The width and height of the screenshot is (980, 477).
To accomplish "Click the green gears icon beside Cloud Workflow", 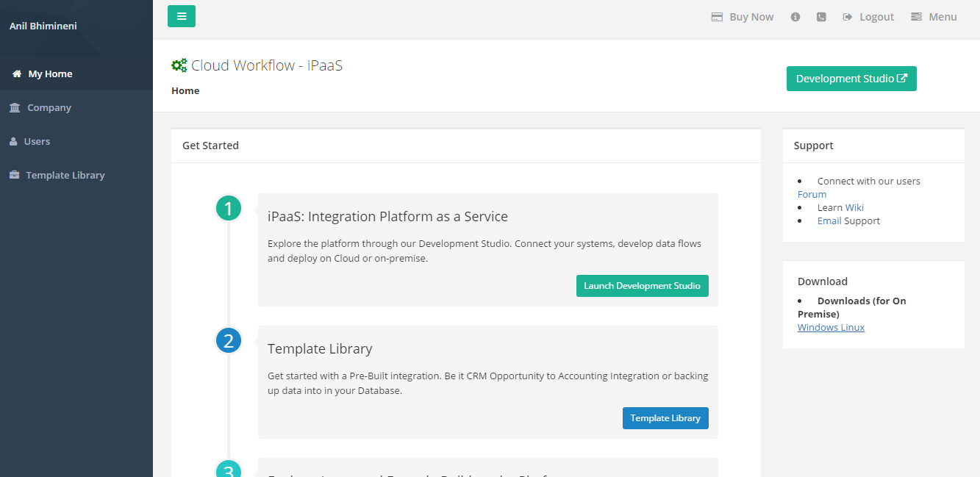I will [178, 65].
